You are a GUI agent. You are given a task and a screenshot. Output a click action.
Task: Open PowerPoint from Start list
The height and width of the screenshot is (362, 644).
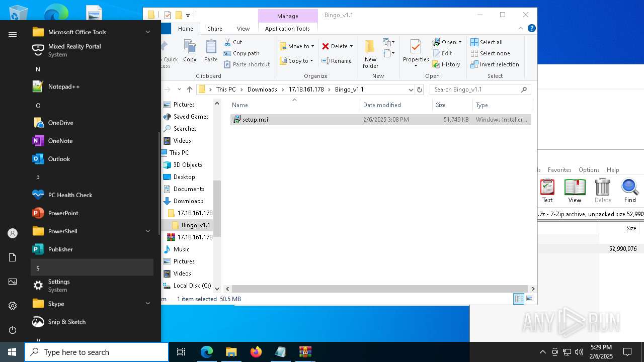pyautogui.click(x=92, y=213)
